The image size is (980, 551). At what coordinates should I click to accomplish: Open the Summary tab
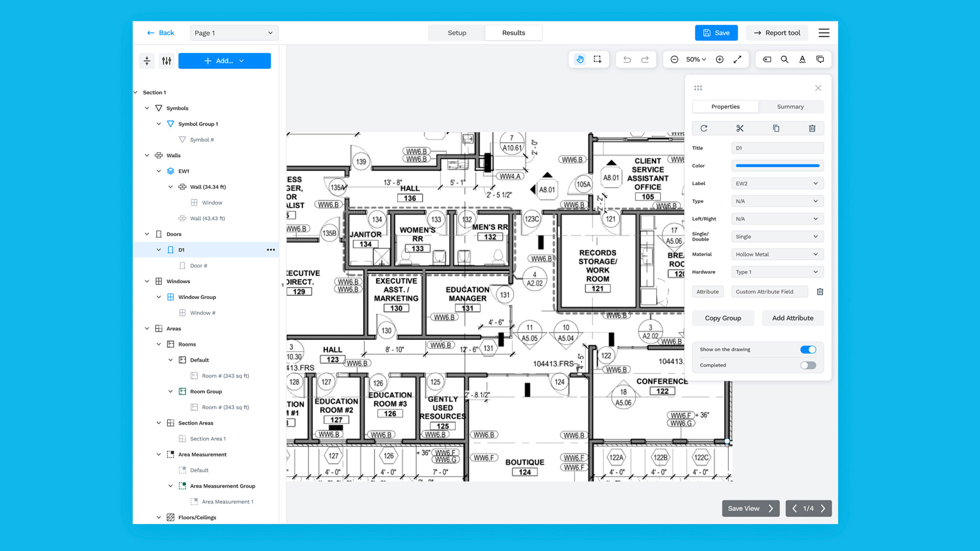tap(790, 107)
